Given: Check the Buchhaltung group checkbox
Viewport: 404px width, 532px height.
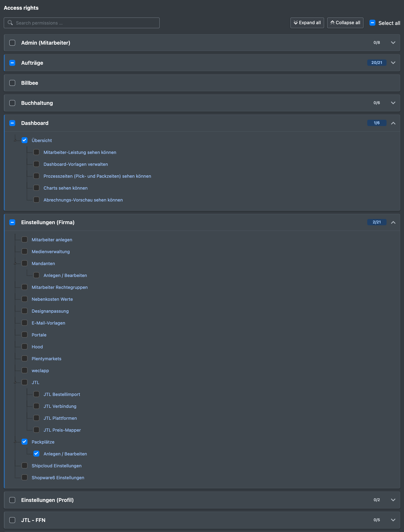Looking at the screenshot, I should point(12,103).
